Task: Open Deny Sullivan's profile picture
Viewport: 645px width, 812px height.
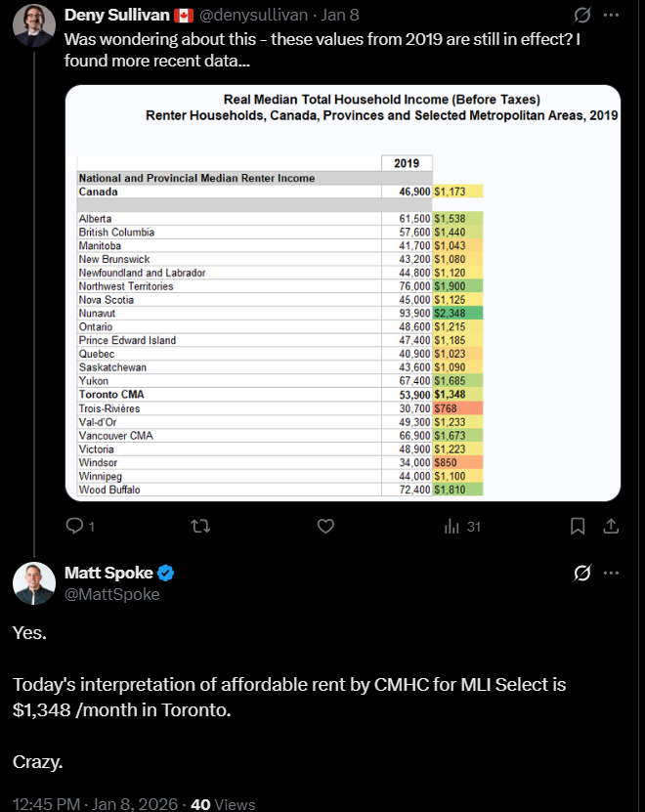Action: [34, 25]
